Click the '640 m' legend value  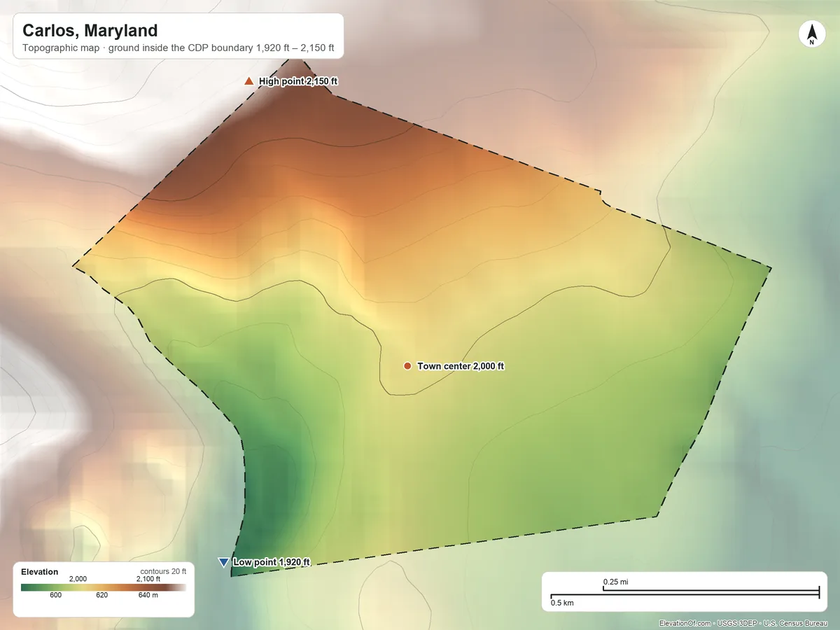coord(148,596)
